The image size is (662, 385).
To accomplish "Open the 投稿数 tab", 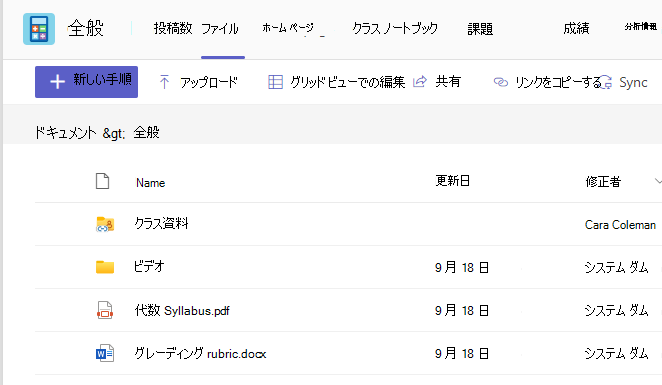I will click(x=173, y=28).
